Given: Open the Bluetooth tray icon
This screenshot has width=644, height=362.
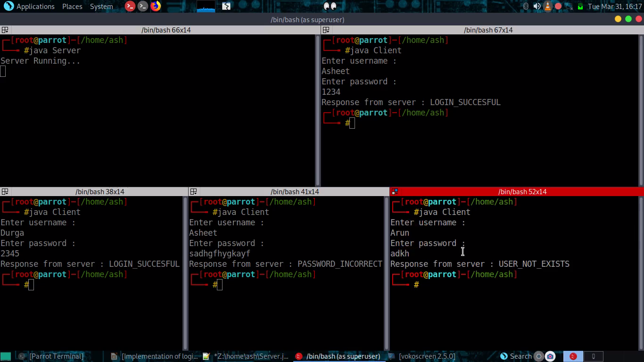Looking at the screenshot, I should [526, 6].
